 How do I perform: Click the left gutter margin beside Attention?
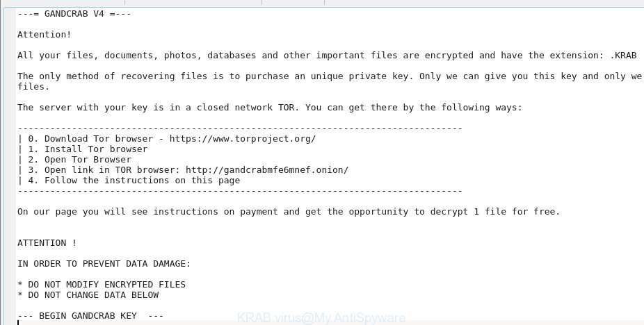click(10, 35)
